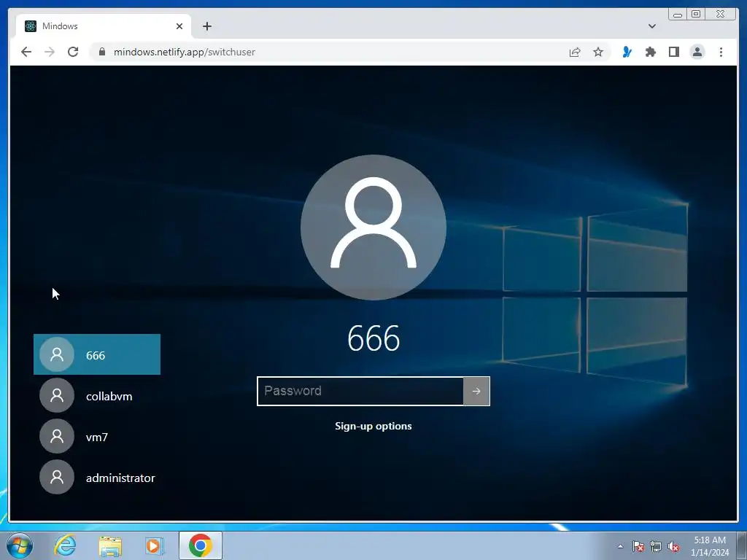Close the Chrome window

pyautogui.click(x=720, y=15)
